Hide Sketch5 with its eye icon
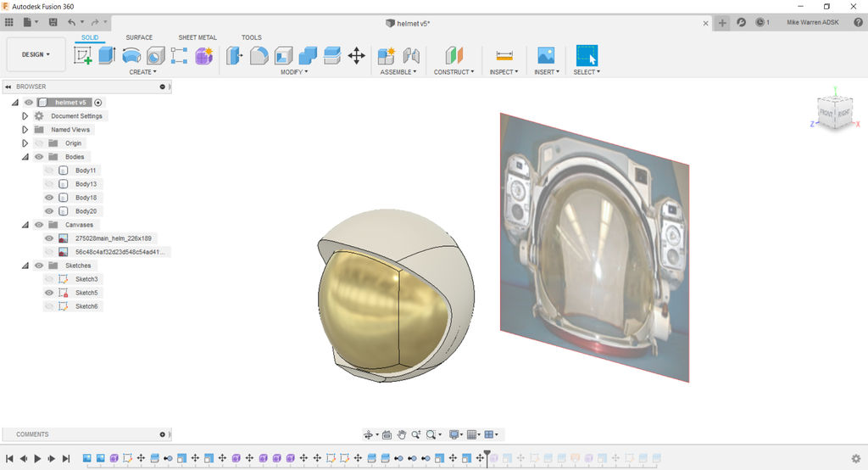The height and width of the screenshot is (470, 868). point(49,293)
